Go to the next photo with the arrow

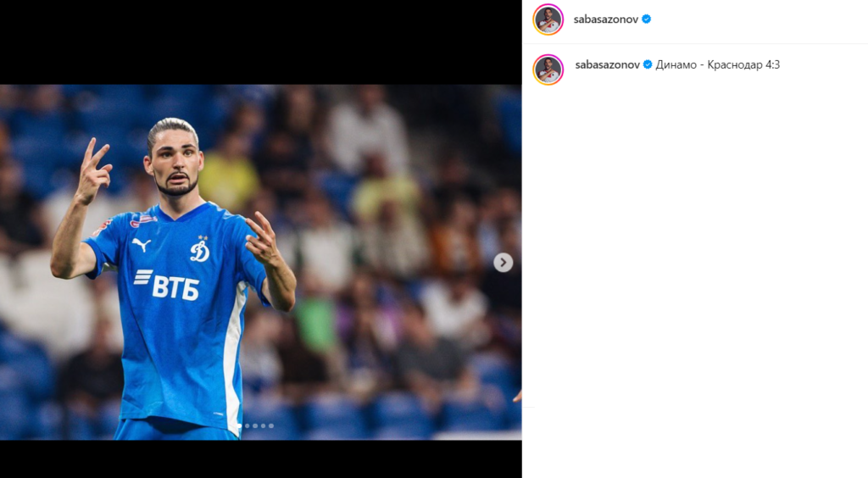[504, 262]
